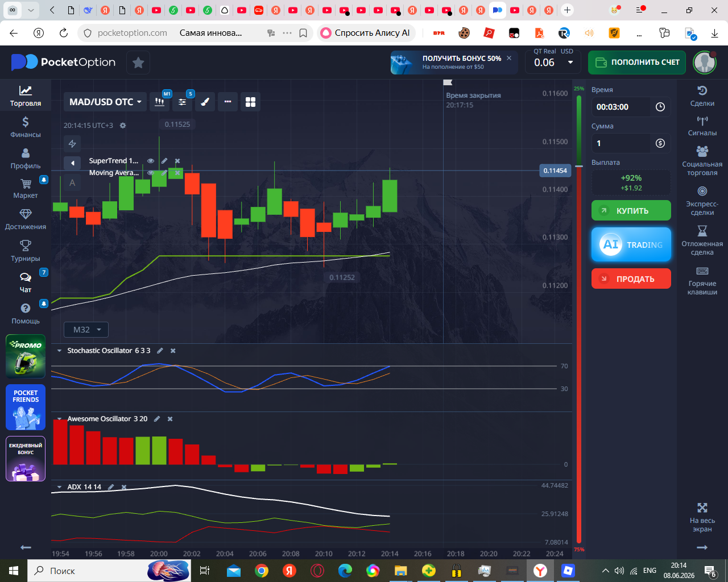Open the MAD/USD OTC asset dropdown

point(105,102)
